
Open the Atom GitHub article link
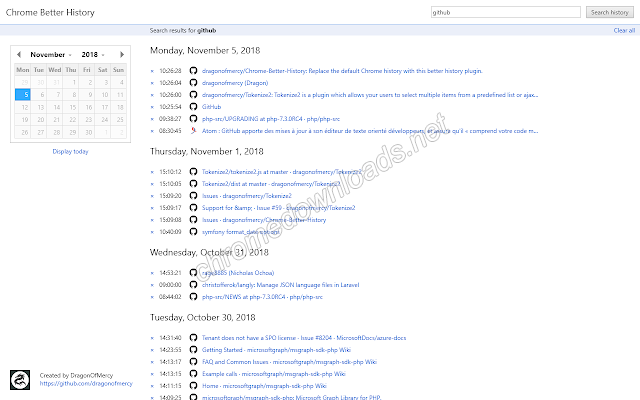[370, 131]
